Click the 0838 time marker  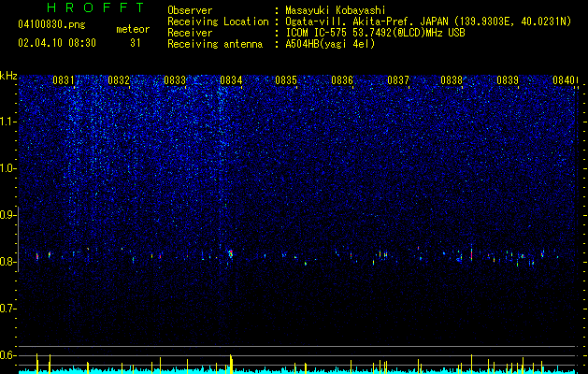(452, 80)
